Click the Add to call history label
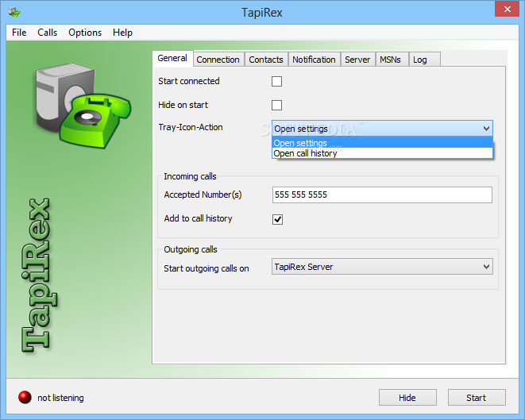Image resolution: width=525 pixels, height=420 pixels. point(199,218)
